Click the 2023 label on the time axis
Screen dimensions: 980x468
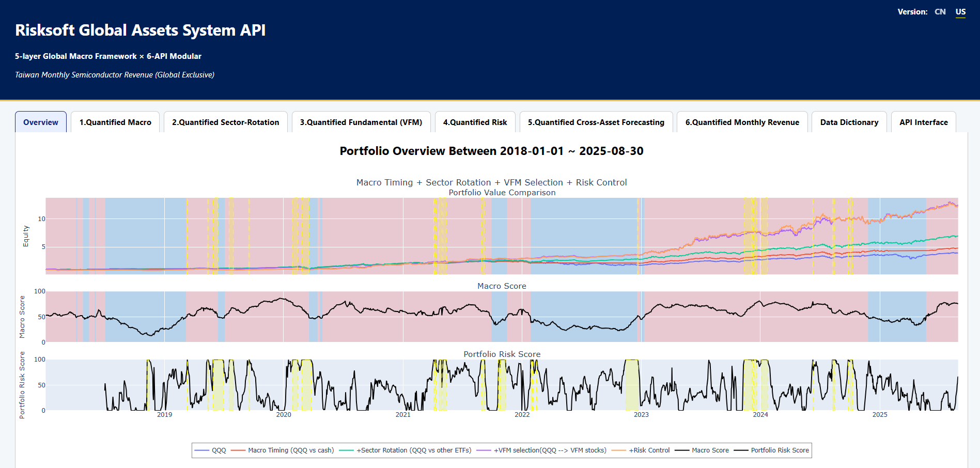641,415
